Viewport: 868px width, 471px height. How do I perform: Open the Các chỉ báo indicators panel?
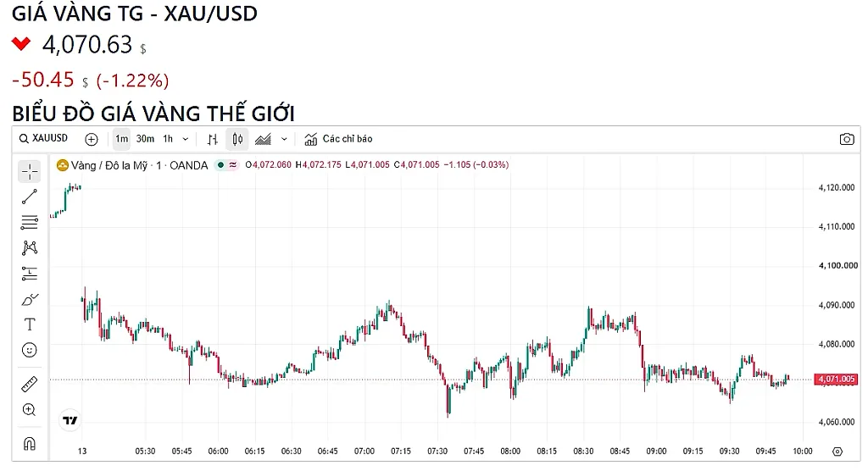pos(338,139)
